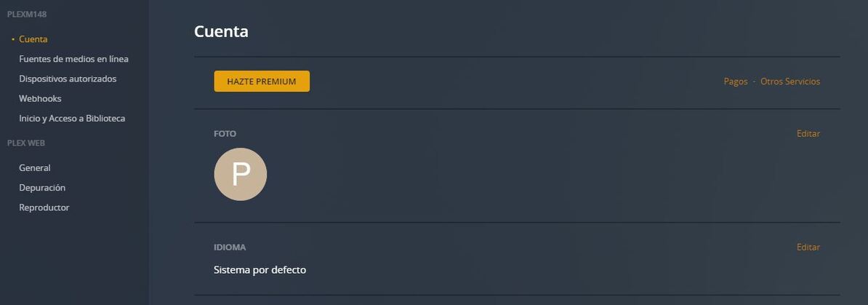868x305 pixels.
Task: Open Inicio y Acceso a Biblioteca
Action: [x=72, y=118]
